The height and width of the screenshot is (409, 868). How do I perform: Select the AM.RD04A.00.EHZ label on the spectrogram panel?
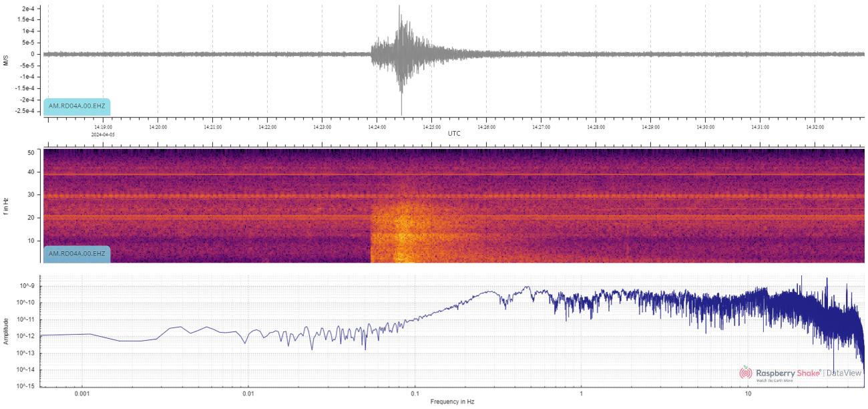coord(76,255)
